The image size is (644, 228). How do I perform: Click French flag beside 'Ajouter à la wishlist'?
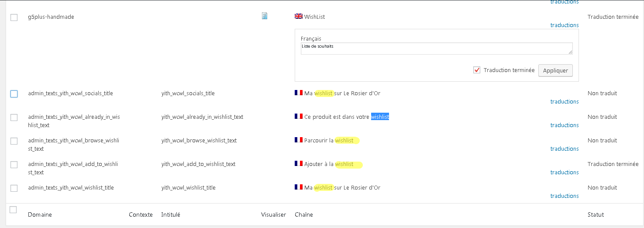[299, 164]
